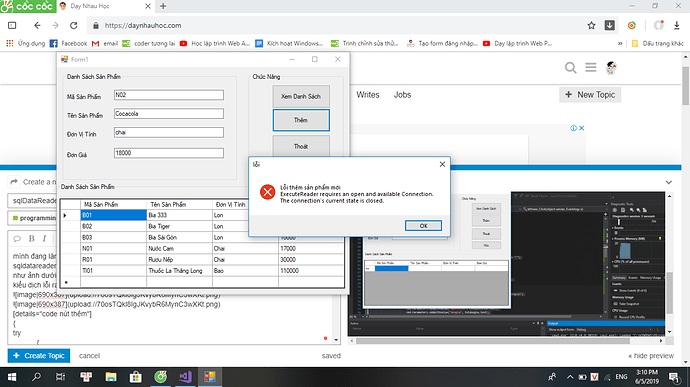Click the Xem Danh Sách button

tap(301, 96)
